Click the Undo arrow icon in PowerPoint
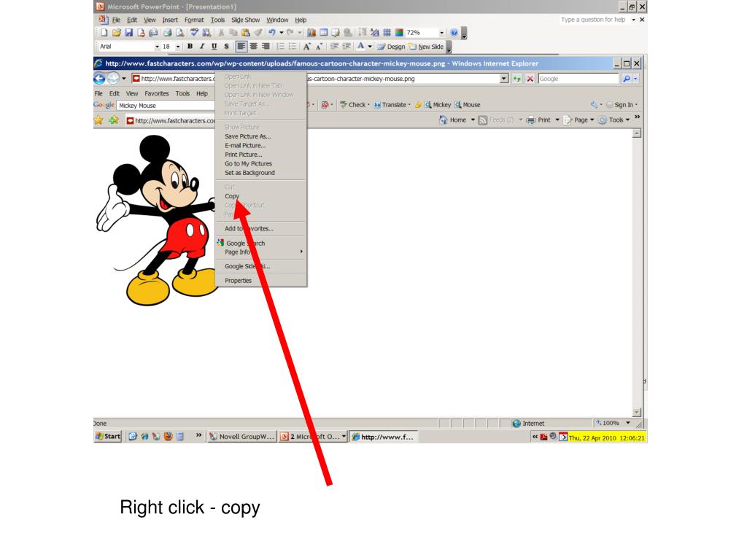747x560 pixels. tap(271, 32)
